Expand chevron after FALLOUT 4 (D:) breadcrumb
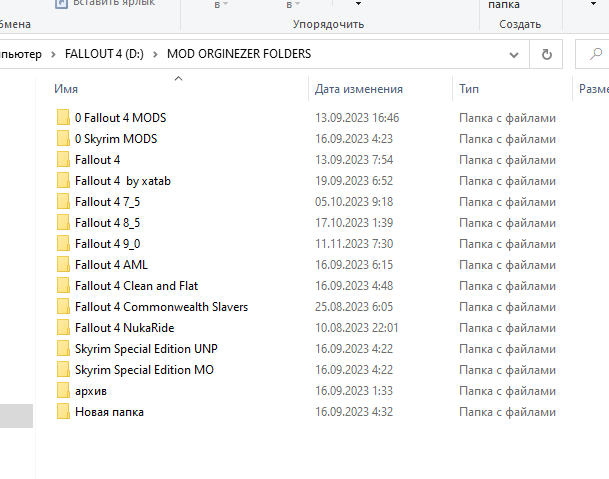 (x=156, y=54)
